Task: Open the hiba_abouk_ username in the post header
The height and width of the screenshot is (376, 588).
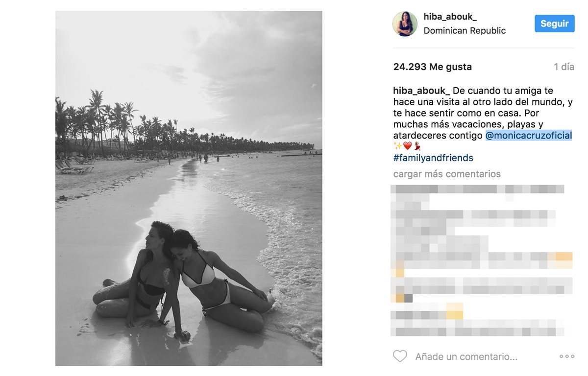Action: click(x=450, y=17)
